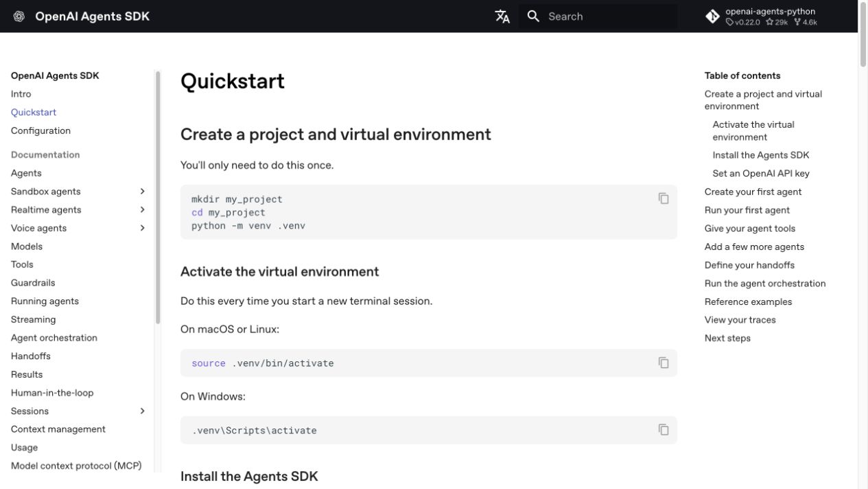
Task: Jump to Create your first agent
Action: (753, 192)
